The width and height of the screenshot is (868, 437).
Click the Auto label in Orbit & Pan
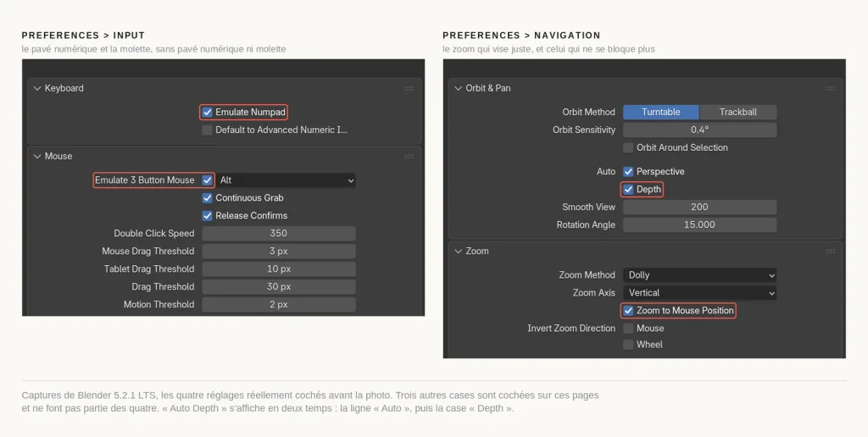pyautogui.click(x=605, y=171)
